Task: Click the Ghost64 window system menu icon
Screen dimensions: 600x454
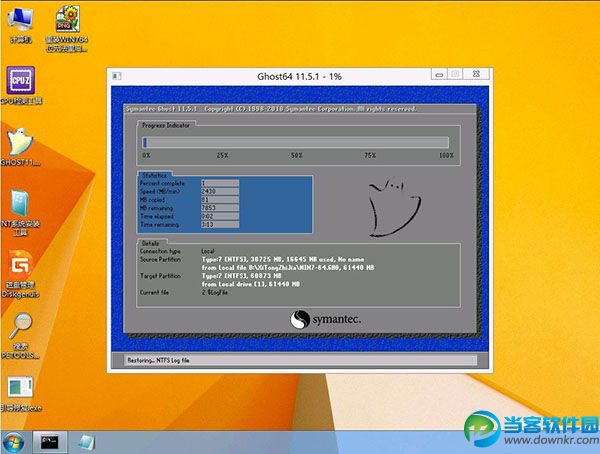Action: pyautogui.click(x=117, y=76)
